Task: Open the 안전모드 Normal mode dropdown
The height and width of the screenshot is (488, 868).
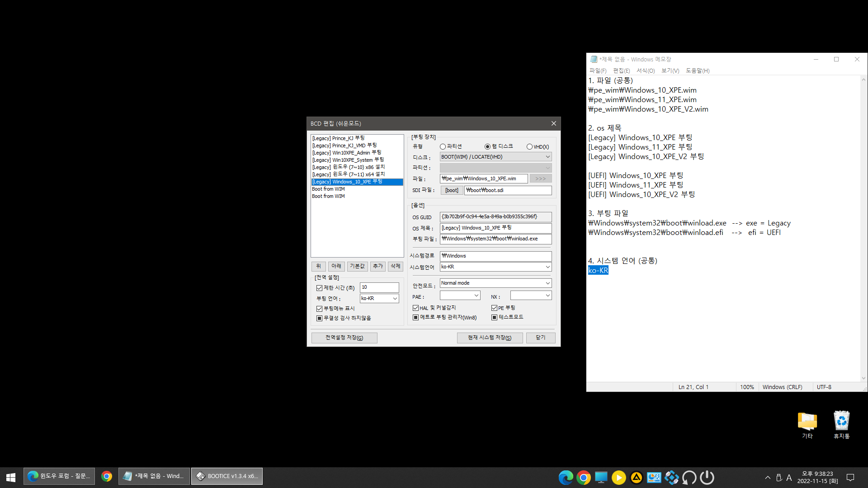Action: tap(495, 283)
